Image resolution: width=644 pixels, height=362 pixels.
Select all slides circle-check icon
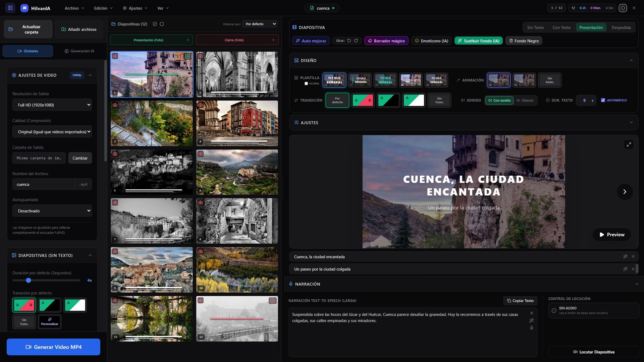(x=155, y=24)
